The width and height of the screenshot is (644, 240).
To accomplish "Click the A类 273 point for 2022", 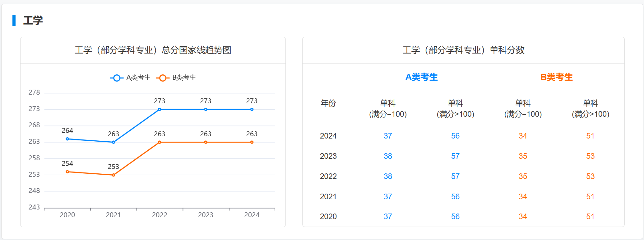I will coord(160,109).
